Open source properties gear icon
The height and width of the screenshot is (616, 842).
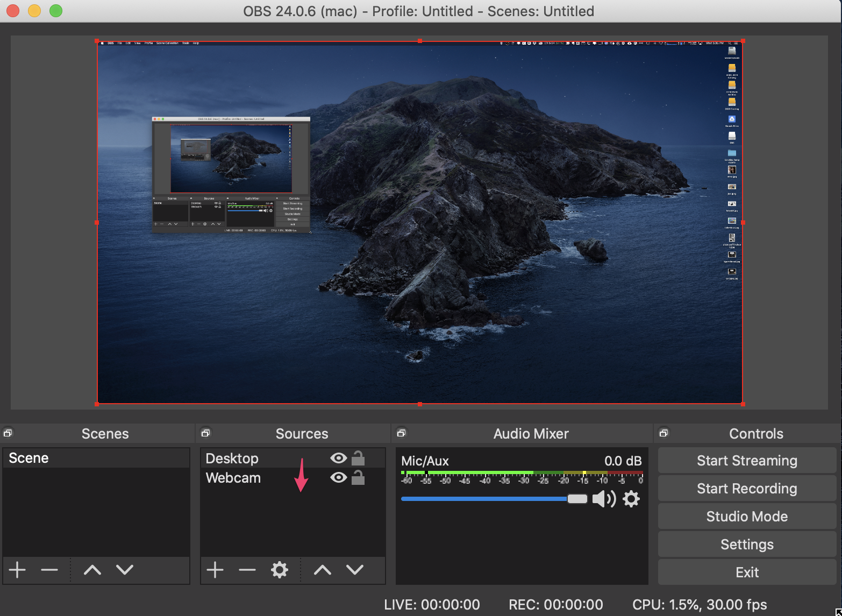[x=280, y=570]
